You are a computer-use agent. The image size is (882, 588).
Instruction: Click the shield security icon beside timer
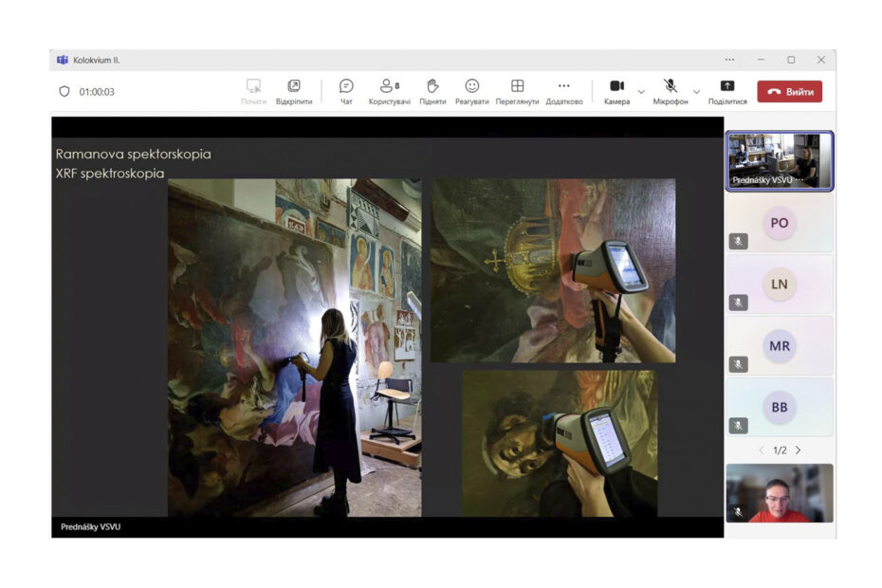(64, 91)
